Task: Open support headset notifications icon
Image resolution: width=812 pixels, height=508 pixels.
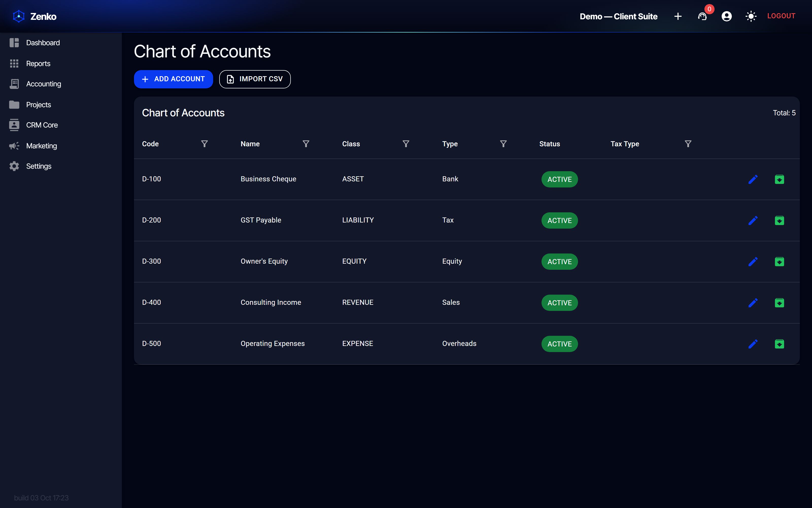Action: [702, 16]
